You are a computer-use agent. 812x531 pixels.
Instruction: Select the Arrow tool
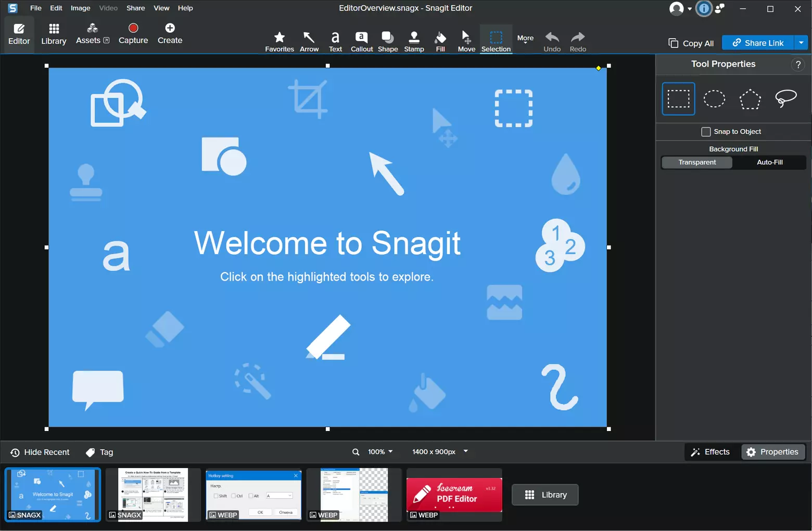coord(309,41)
